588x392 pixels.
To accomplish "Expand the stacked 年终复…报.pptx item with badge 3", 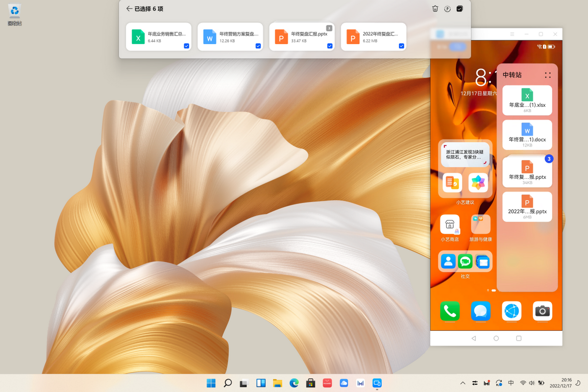I will click(x=527, y=172).
